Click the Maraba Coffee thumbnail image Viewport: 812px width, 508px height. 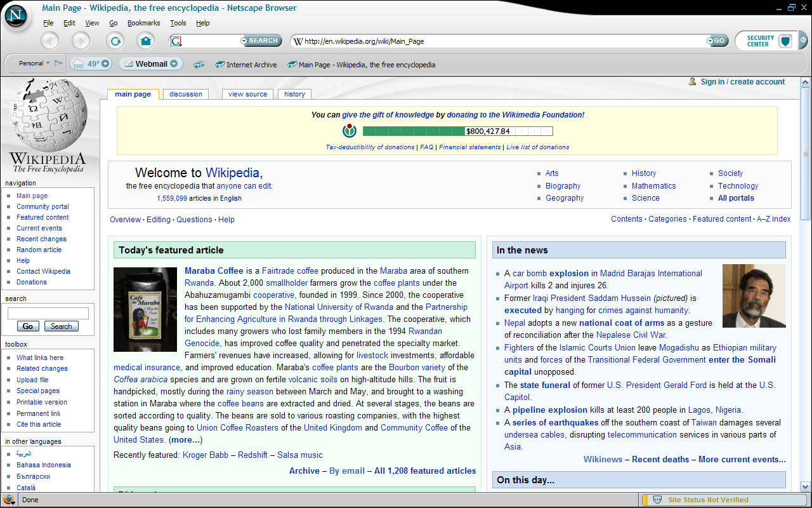pyautogui.click(x=145, y=309)
